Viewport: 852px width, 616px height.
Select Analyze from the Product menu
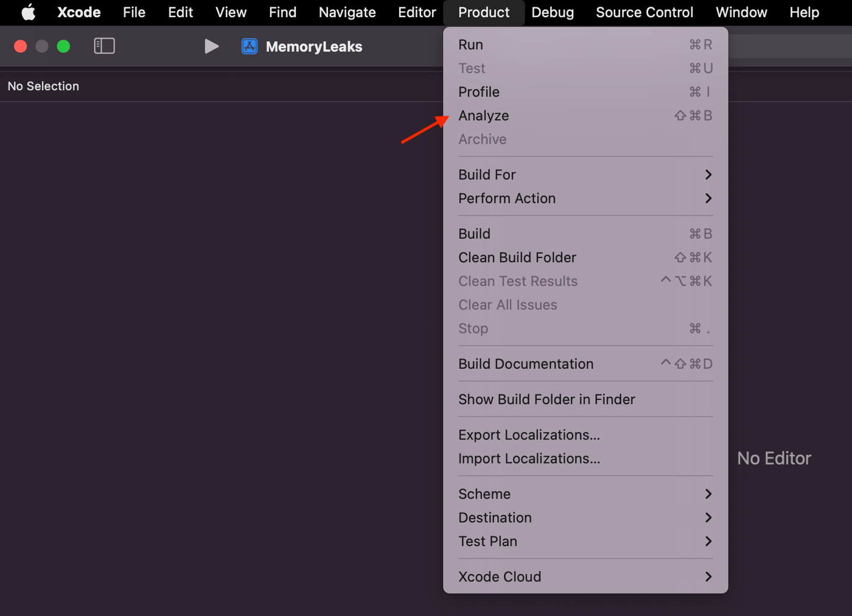483,115
